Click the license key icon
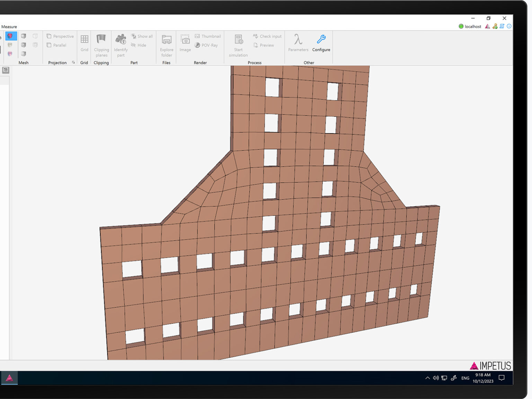The height and width of the screenshot is (399, 532). point(495,26)
